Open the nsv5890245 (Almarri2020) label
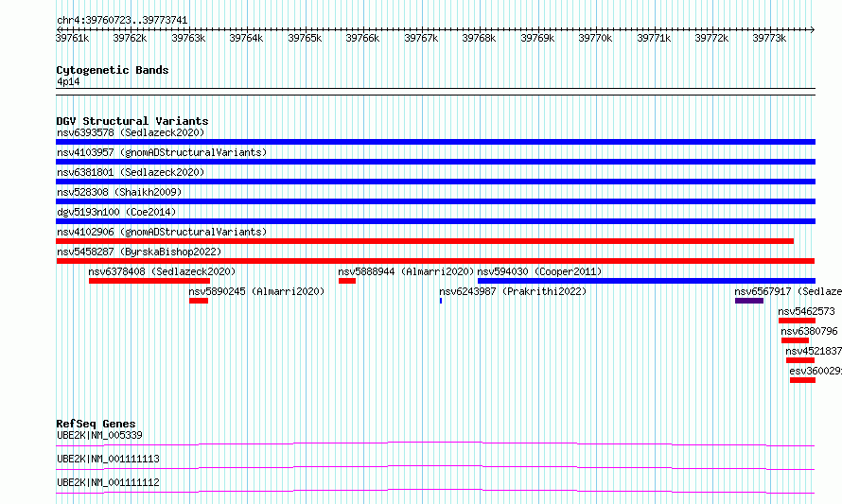This screenshot has width=842, height=504. tap(256, 291)
